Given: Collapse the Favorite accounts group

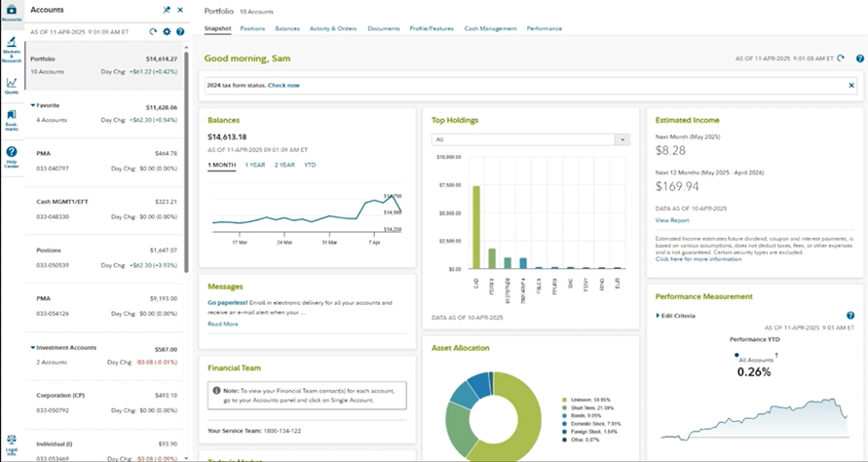Looking at the screenshot, I should pyautogui.click(x=33, y=105).
